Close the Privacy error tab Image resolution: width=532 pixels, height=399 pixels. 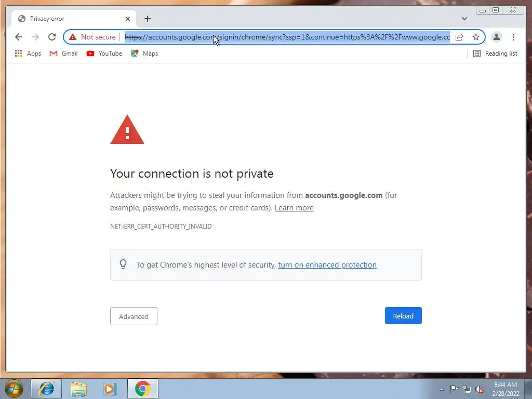(128, 19)
